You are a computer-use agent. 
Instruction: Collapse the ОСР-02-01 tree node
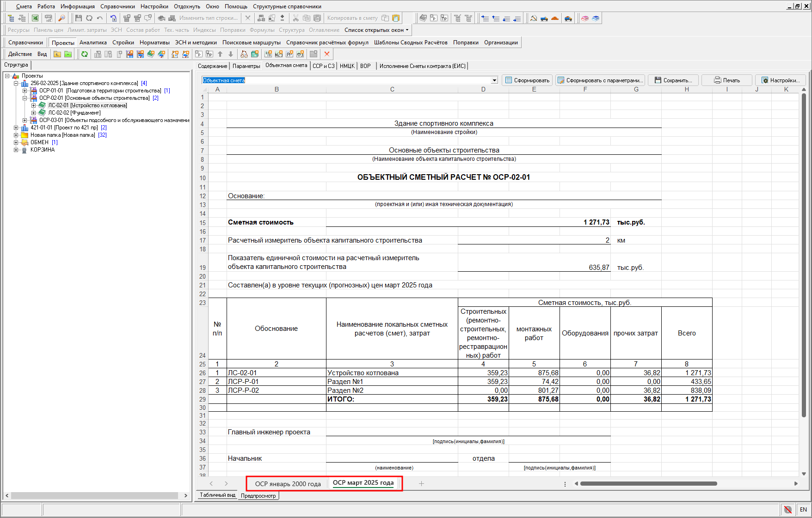coord(25,98)
